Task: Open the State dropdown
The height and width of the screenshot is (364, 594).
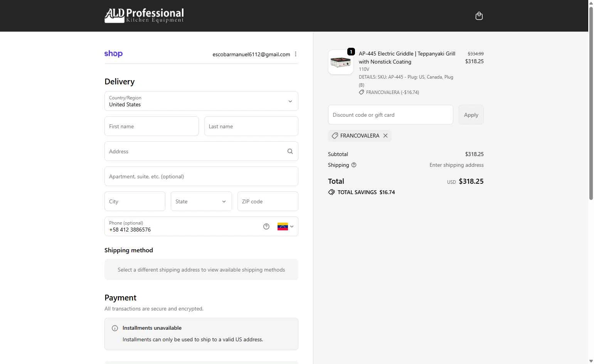Action: [x=201, y=201]
